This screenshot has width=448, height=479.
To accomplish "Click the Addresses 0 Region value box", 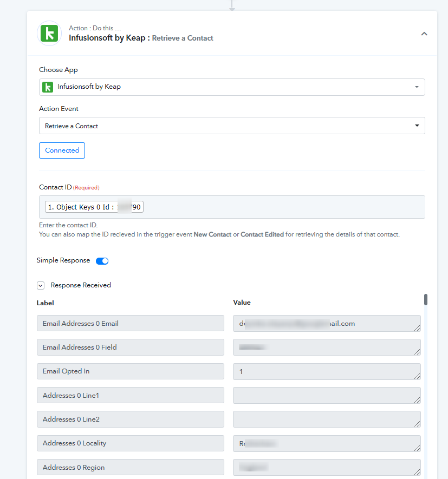I will (327, 467).
